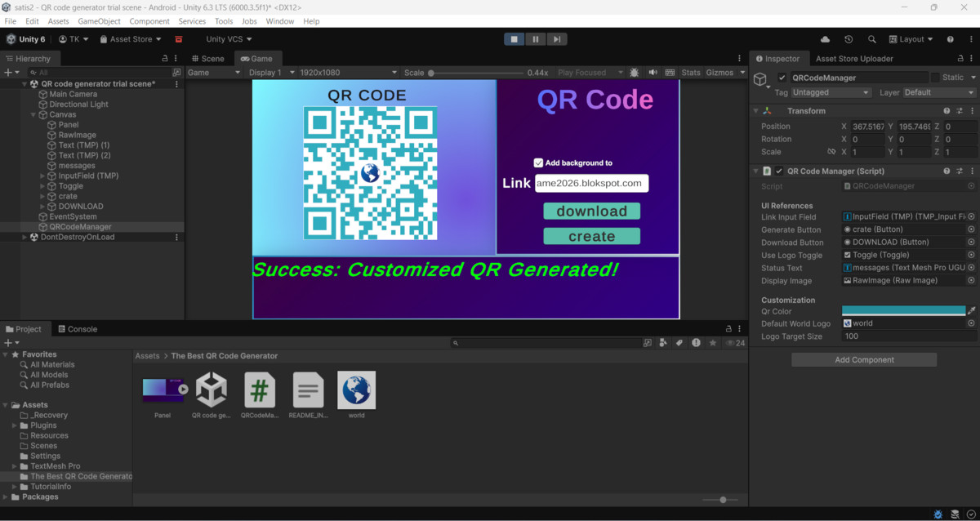
Task: Open the Layer dropdown set to Default
Action: (x=938, y=92)
